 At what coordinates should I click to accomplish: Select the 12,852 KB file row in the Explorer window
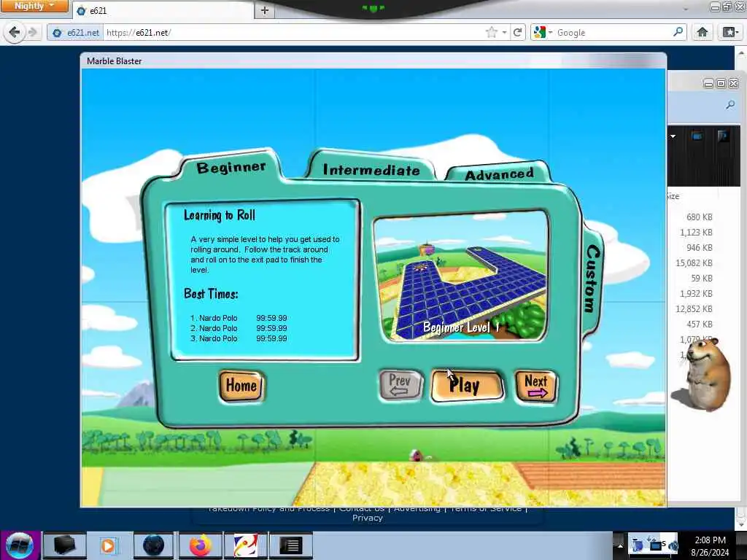click(x=694, y=308)
